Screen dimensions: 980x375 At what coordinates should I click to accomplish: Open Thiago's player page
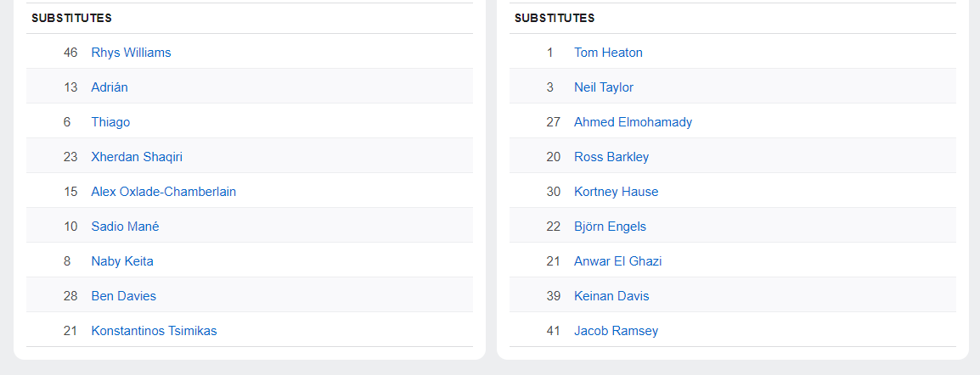click(110, 122)
